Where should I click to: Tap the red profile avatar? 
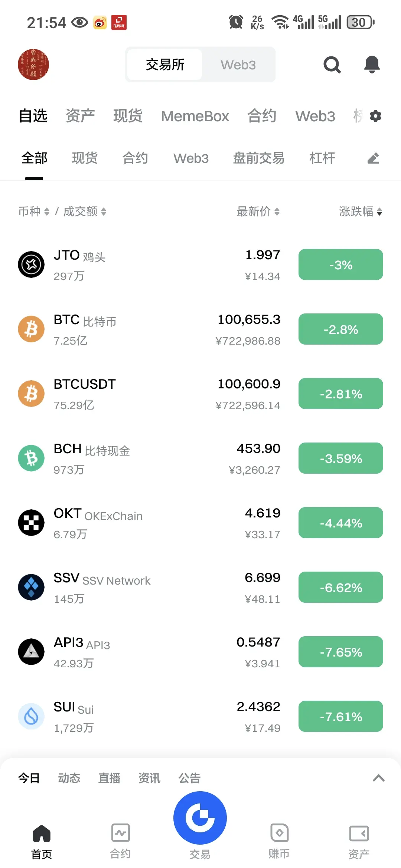click(33, 65)
